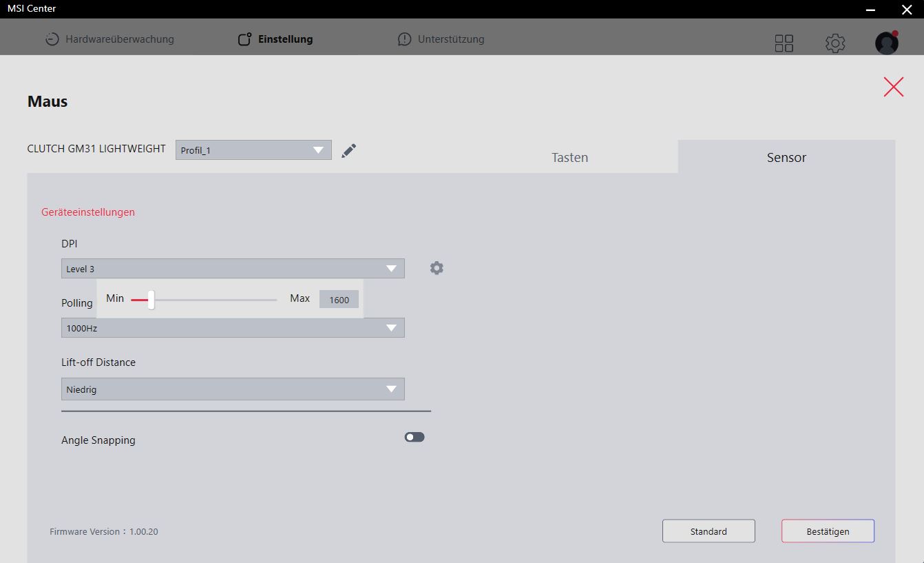Click the DPI value field showing 1600
The height and width of the screenshot is (563, 924).
point(339,300)
